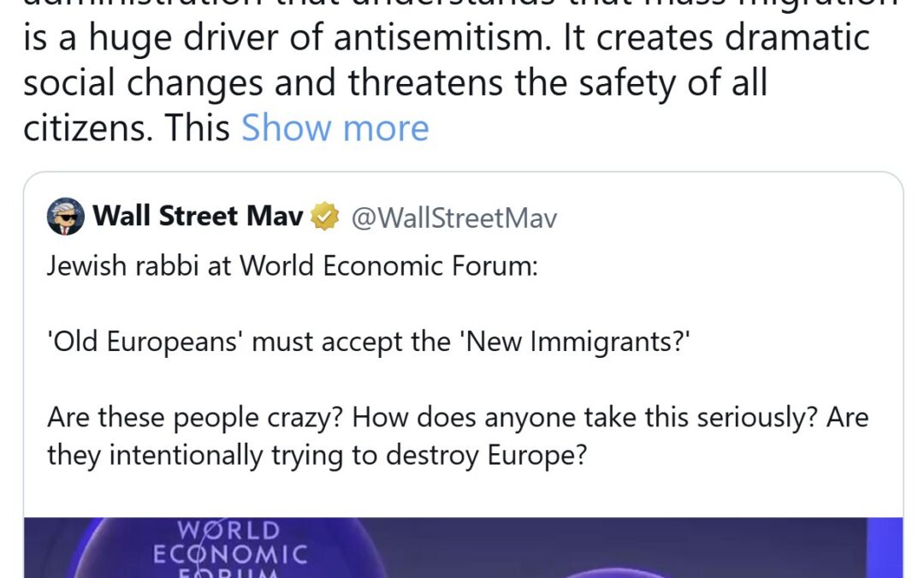Open the @WallStreetMav handle link
This screenshot has width=924, height=578.
click(453, 218)
